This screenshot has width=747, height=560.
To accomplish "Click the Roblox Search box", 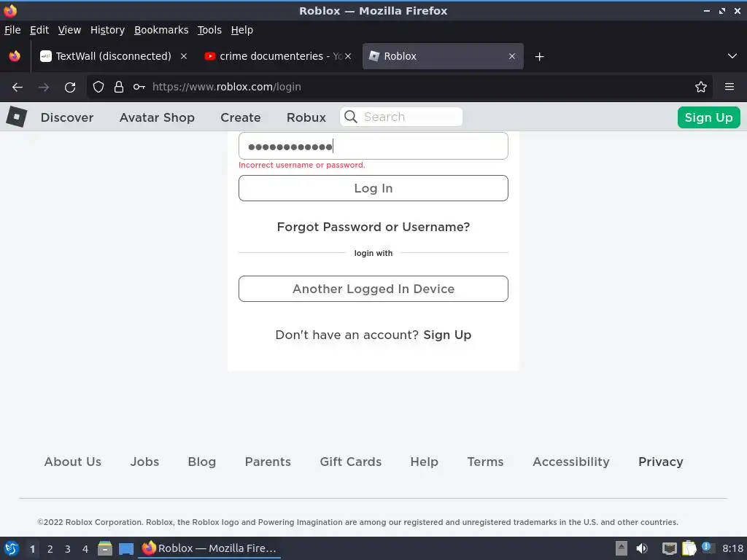I will (x=401, y=117).
